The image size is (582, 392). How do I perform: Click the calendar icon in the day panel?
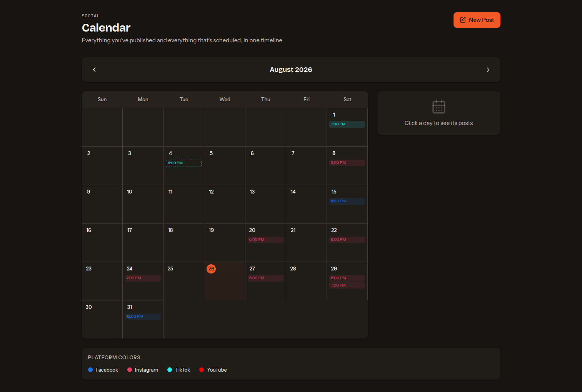pos(439,107)
